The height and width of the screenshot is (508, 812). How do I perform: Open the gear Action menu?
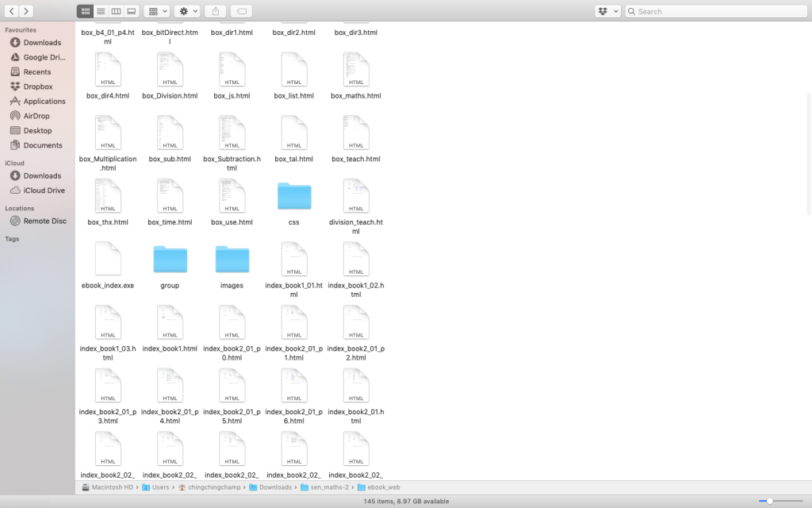click(x=188, y=11)
